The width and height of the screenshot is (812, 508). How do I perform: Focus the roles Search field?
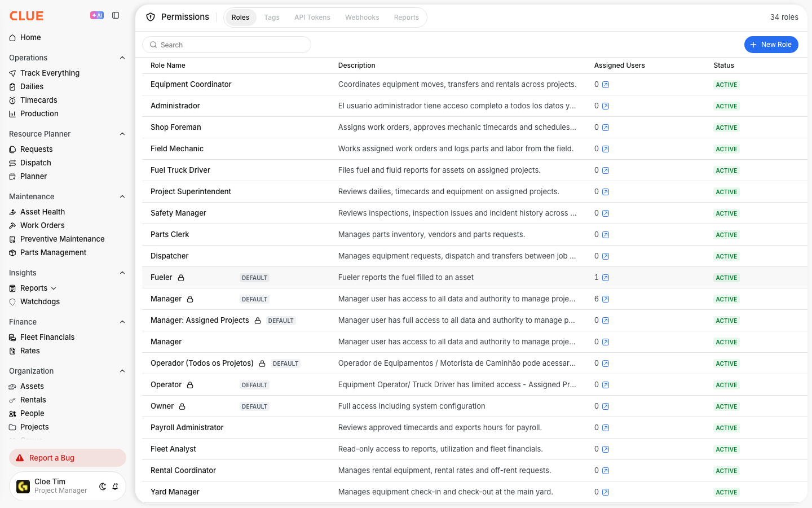(x=227, y=45)
